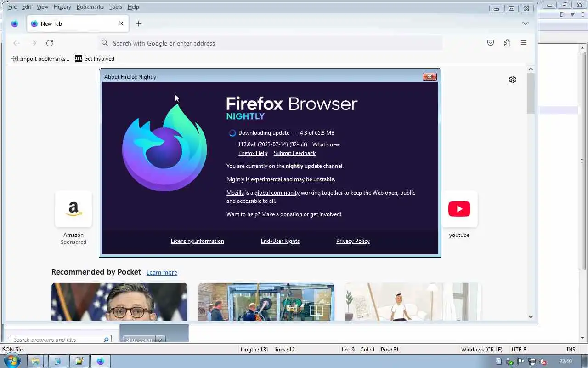This screenshot has height=368, width=588.
Task: Click the second pinned taskbar program icon
Action: tap(57, 361)
